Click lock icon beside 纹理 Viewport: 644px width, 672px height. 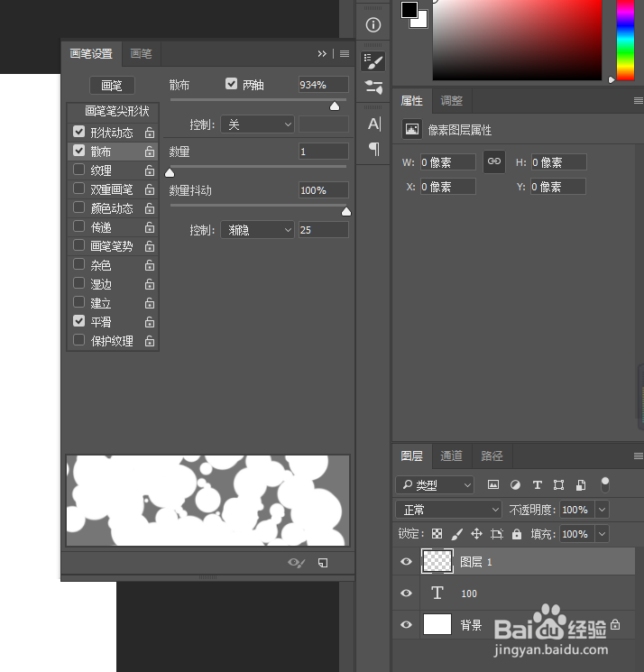click(150, 170)
